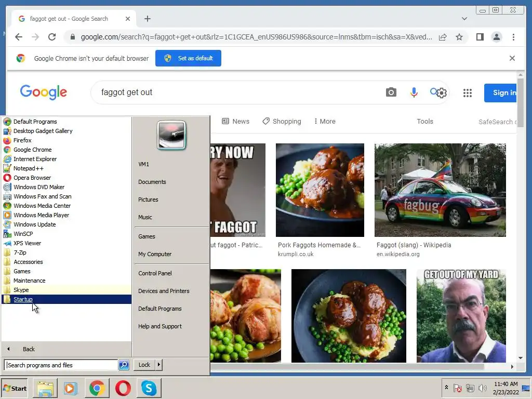Image resolution: width=532 pixels, height=399 pixels.
Task: Reload the page in Chrome
Action: [x=52, y=37]
